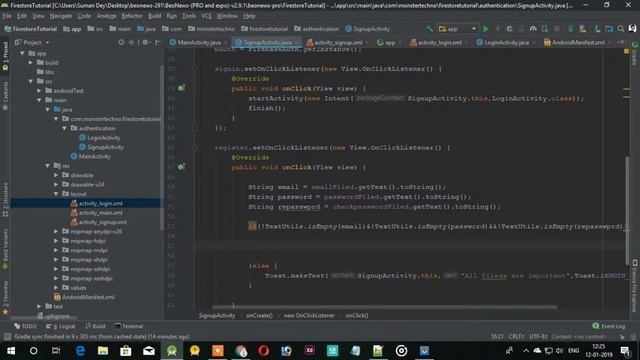Screen dimensions: 640x360
Task: Click the Search Everywhere magnifier icon
Action: [621, 29]
